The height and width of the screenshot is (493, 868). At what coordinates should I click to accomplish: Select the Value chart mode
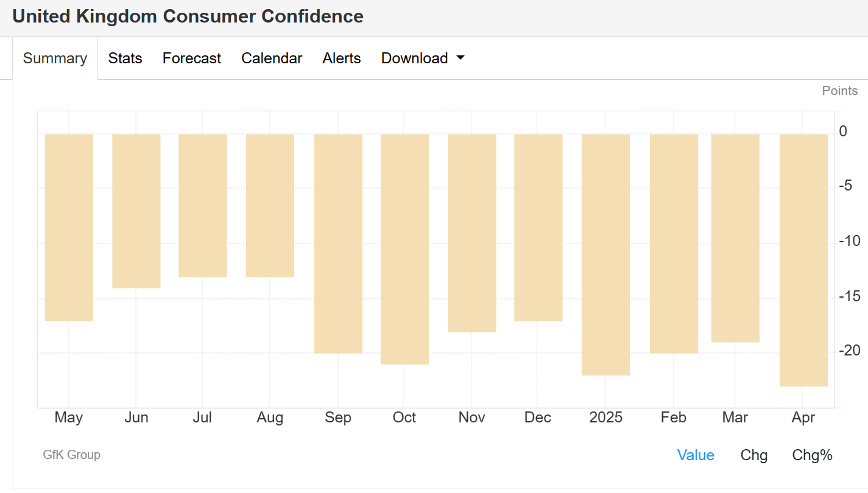696,455
